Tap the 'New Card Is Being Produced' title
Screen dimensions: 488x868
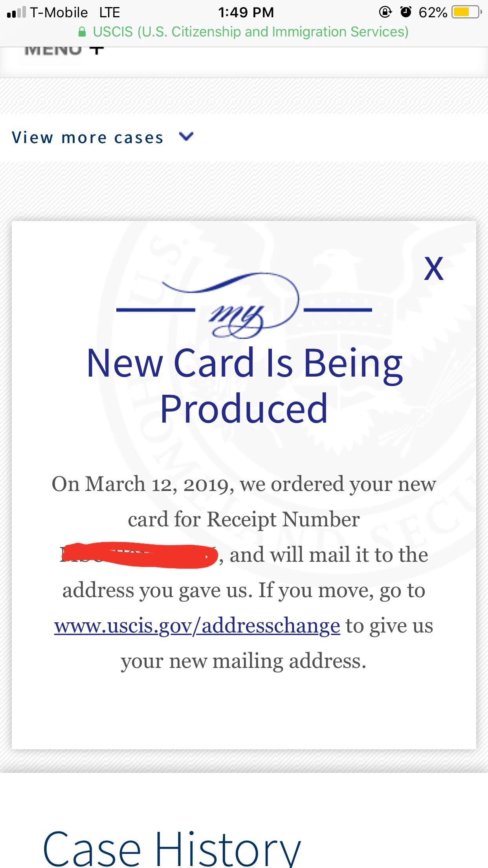[244, 385]
